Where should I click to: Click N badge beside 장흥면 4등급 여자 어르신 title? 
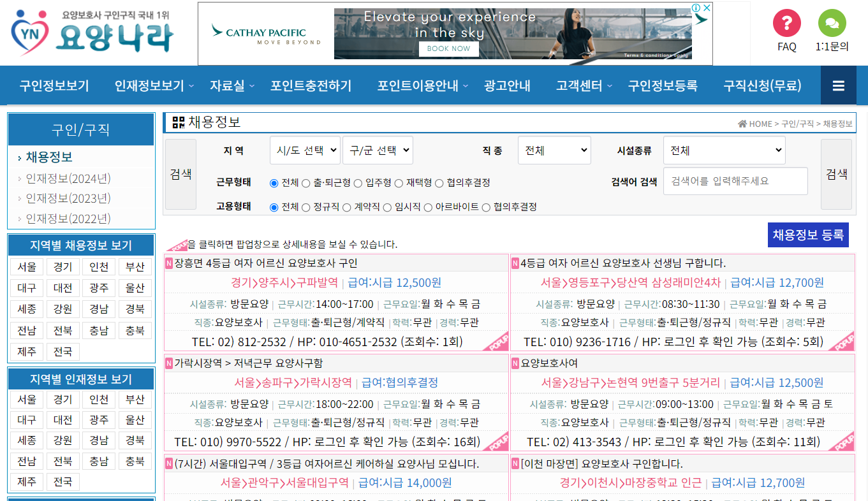[x=169, y=263]
